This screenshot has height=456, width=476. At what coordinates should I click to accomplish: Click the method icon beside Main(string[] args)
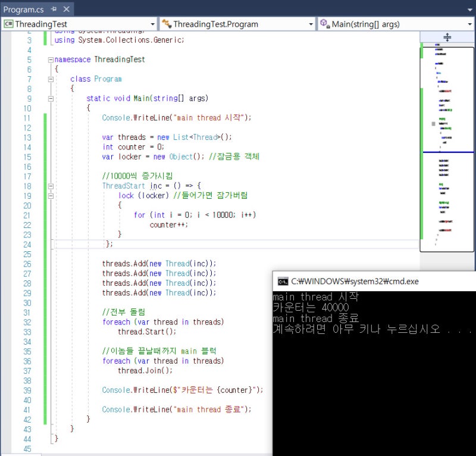tap(324, 24)
